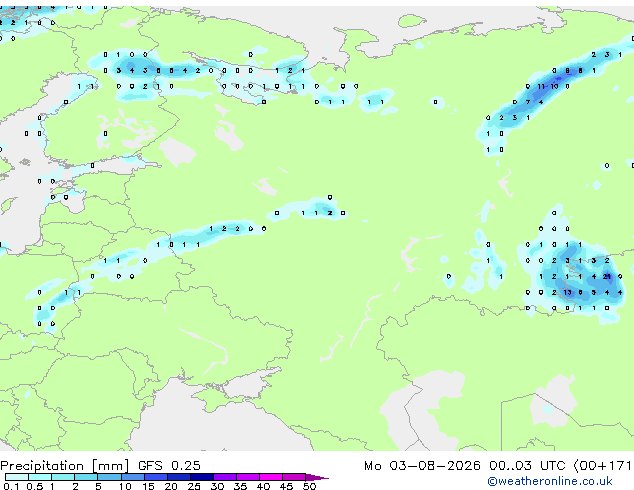This screenshot has height=490, width=634.
Task: Select the 40–45 mm magenta legend swatch
Action: click(x=271, y=477)
